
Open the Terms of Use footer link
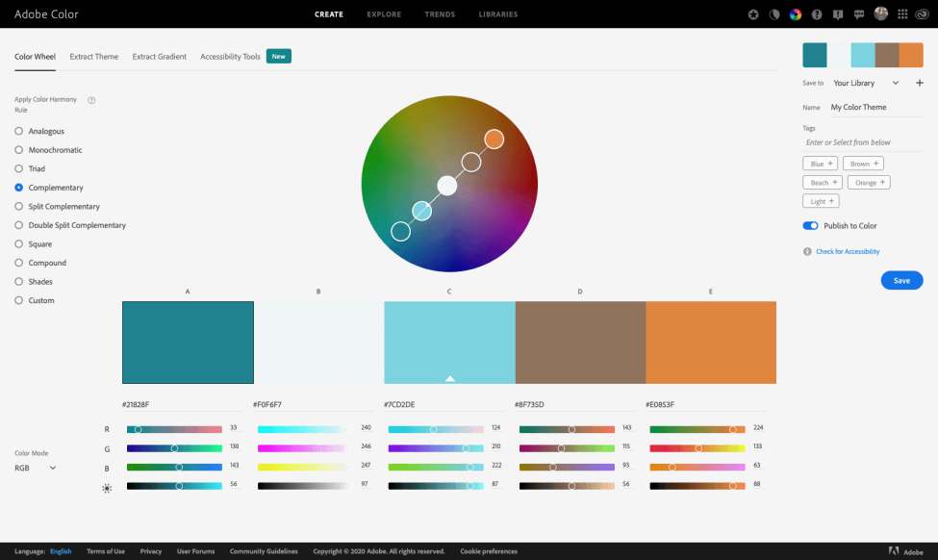[x=106, y=551]
